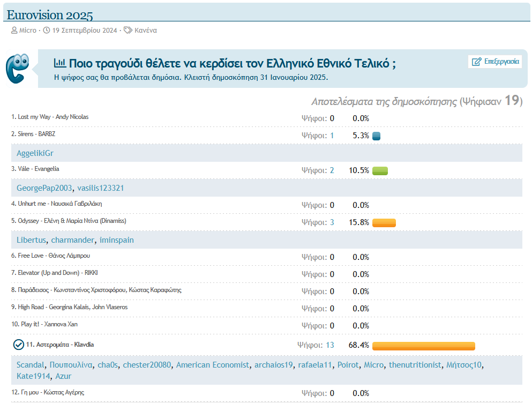Click the tag icon beside Κανένα
The image size is (532, 411).
point(128,30)
